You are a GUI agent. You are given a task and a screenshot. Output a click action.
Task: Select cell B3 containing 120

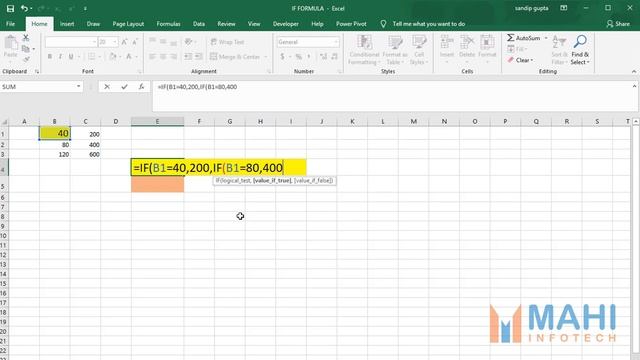tap(55, 155)
